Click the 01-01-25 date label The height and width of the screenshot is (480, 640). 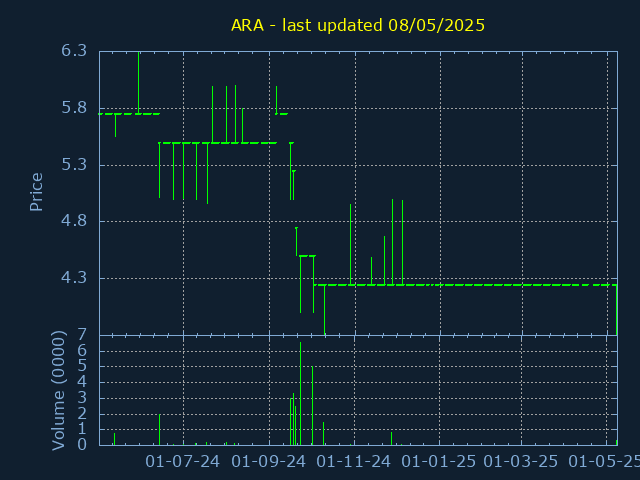439,462
